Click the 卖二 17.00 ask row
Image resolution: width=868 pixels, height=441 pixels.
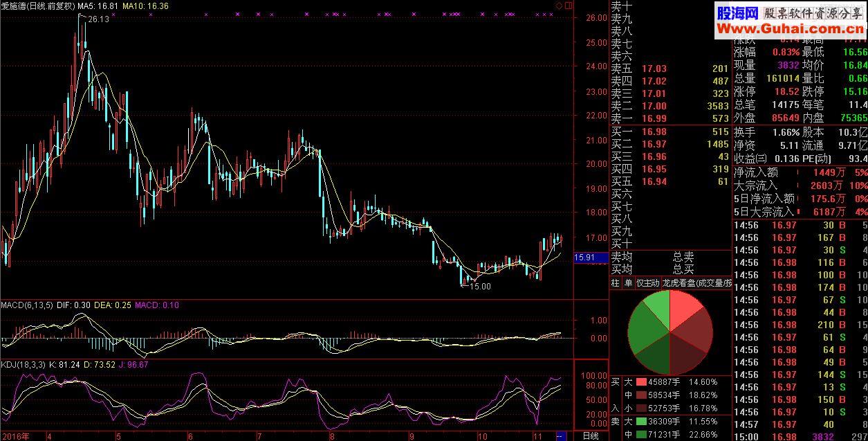(x=670, y=106)
